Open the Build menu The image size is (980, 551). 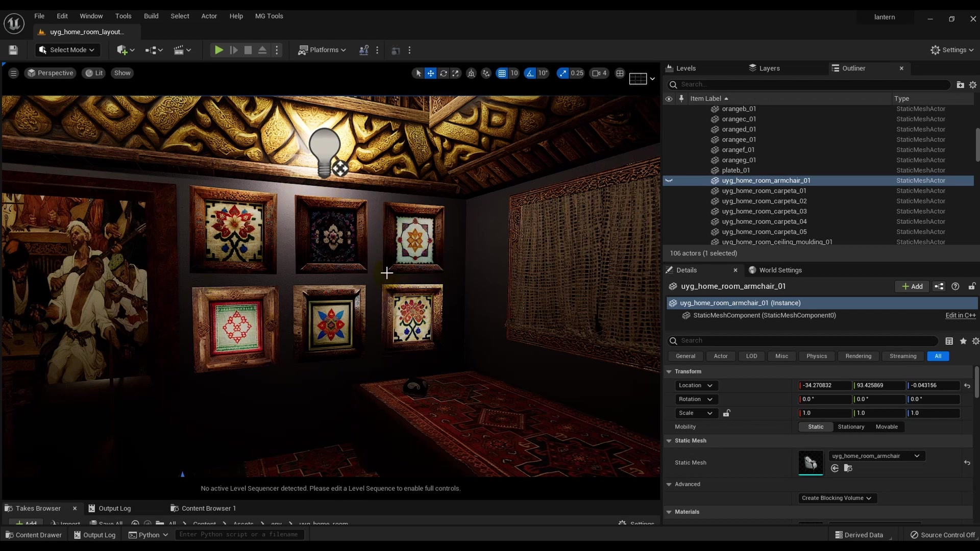pyautogui.click(x=151, y=16)
